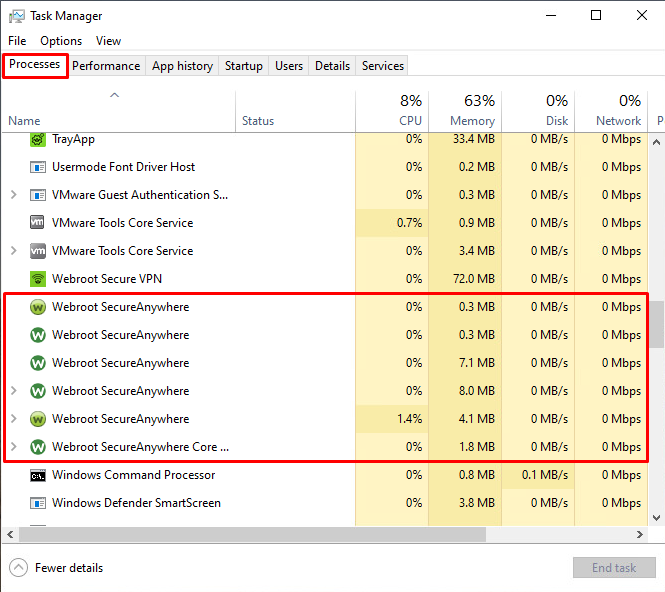665x592 pixels.
Task: Sort by the Status column header
Action: pyautogui.click(x=295, y=111)
